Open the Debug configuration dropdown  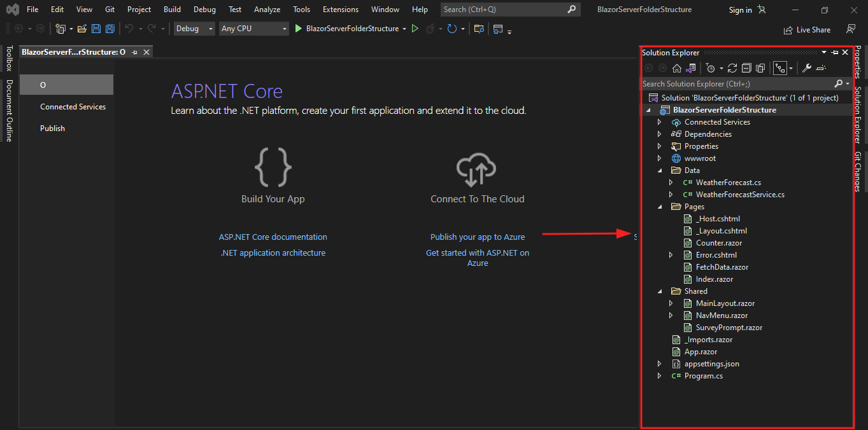194,29
